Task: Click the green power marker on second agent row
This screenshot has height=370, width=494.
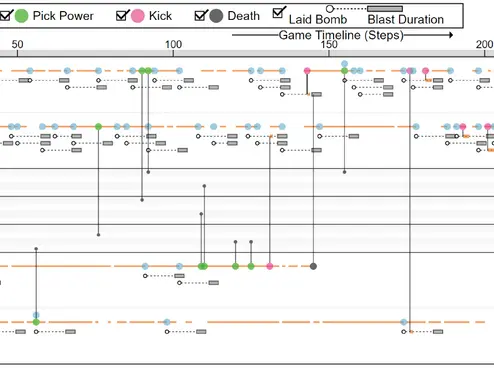Action: (x=98, y=127)
